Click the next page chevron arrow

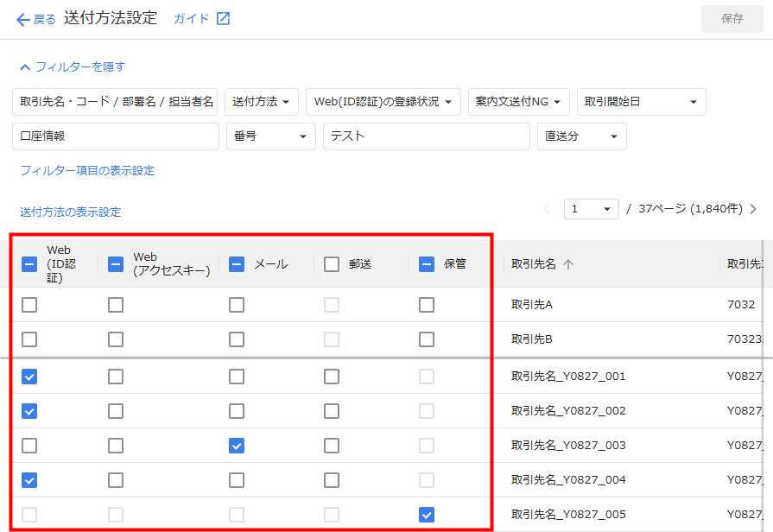click(x=753, y=209)
